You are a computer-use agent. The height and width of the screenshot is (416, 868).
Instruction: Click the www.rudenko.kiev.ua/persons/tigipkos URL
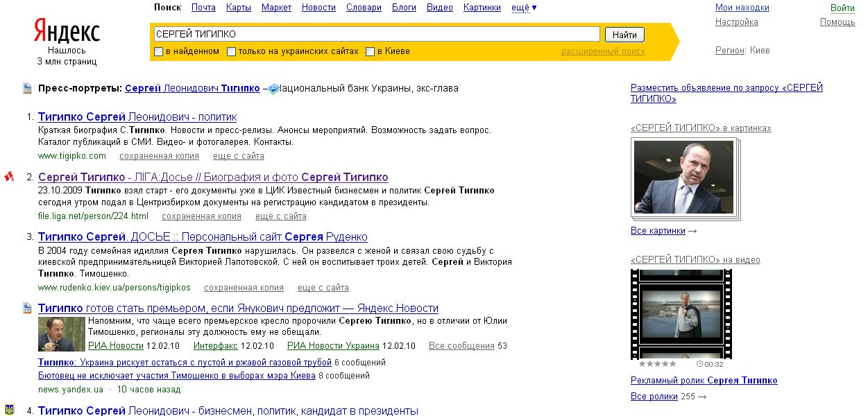point(114,288)
